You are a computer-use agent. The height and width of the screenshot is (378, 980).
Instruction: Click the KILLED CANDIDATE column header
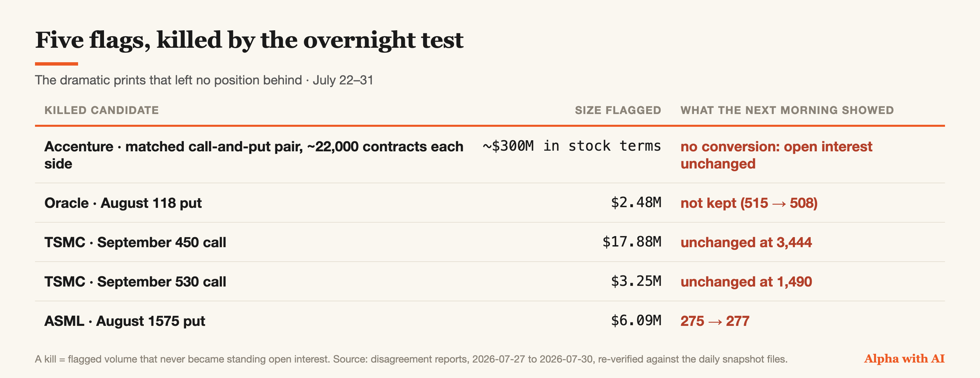pyautogui.click(x=102, y=110)
